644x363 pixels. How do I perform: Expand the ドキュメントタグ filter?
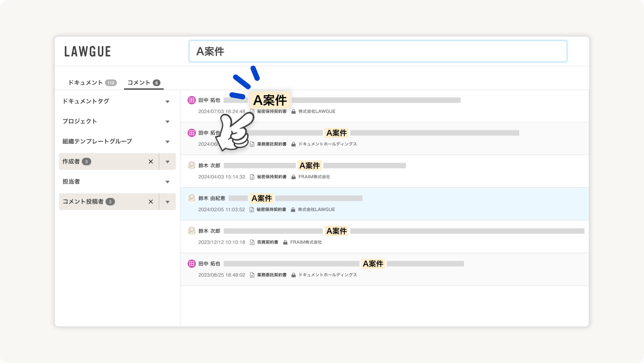pos(167,101)
